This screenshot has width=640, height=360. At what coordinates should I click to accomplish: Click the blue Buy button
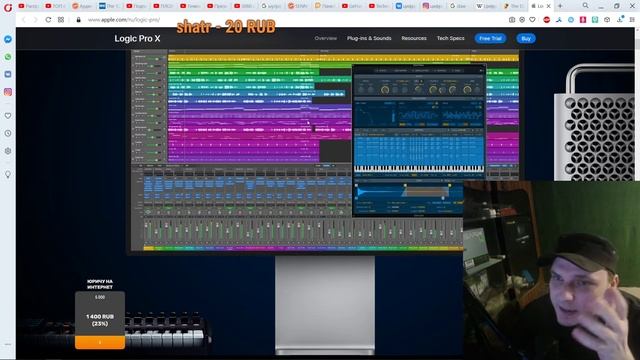click(x=526, y=38)
